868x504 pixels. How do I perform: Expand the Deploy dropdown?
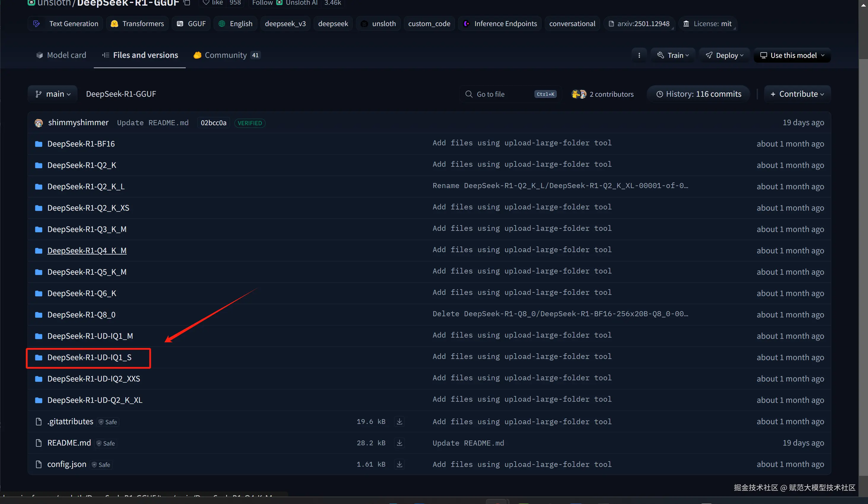[x=724, y=55]
